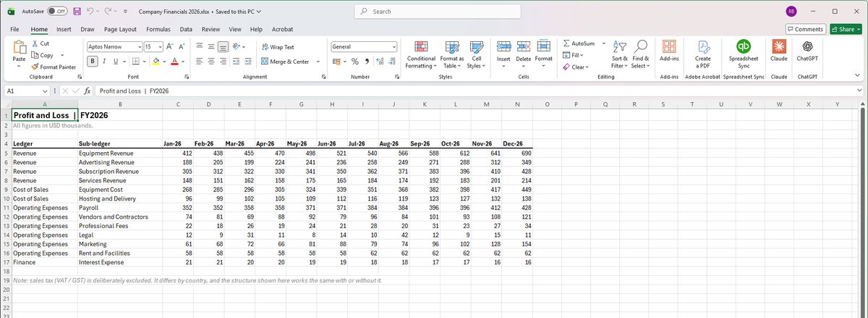Click the Undo arrow
This screenshot has height=318, width=868.
91,11
